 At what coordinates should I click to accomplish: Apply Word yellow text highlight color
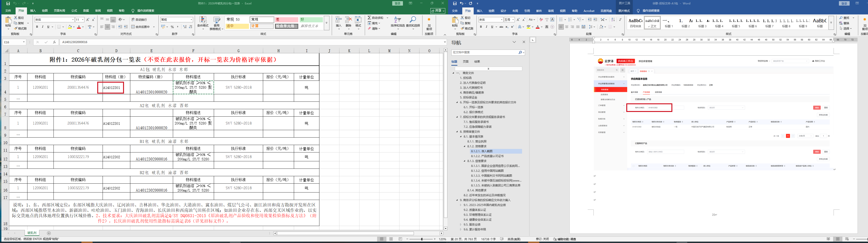[x=529, y=27]
